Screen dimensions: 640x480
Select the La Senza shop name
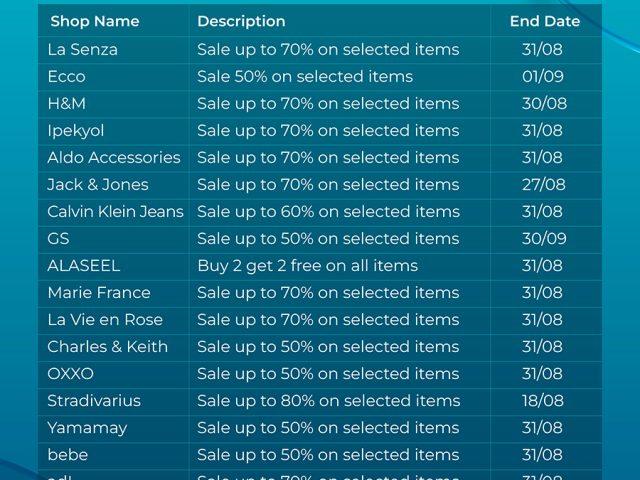click(82, 50)
